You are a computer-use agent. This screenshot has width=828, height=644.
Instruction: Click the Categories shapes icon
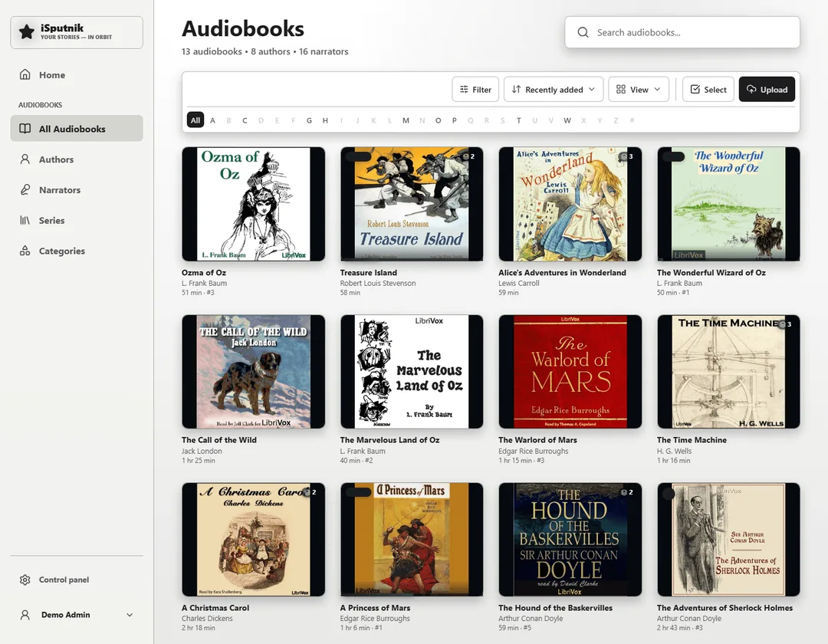25,251
